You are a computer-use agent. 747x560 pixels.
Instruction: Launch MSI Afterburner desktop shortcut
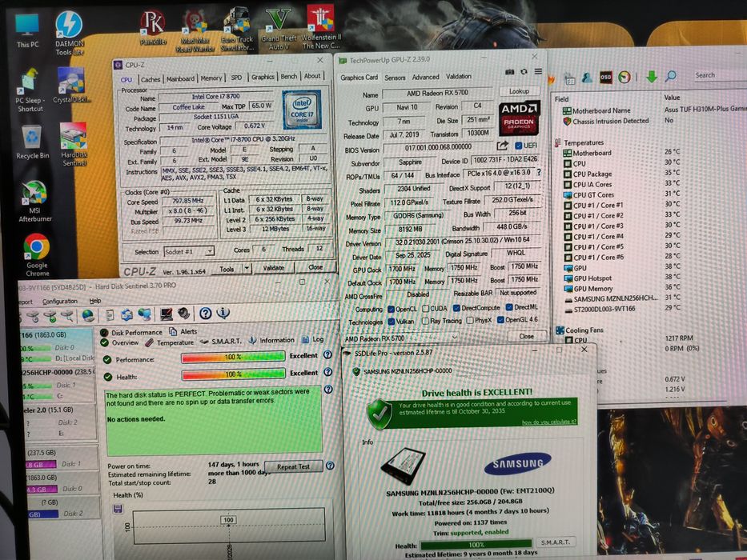point(34,202)
